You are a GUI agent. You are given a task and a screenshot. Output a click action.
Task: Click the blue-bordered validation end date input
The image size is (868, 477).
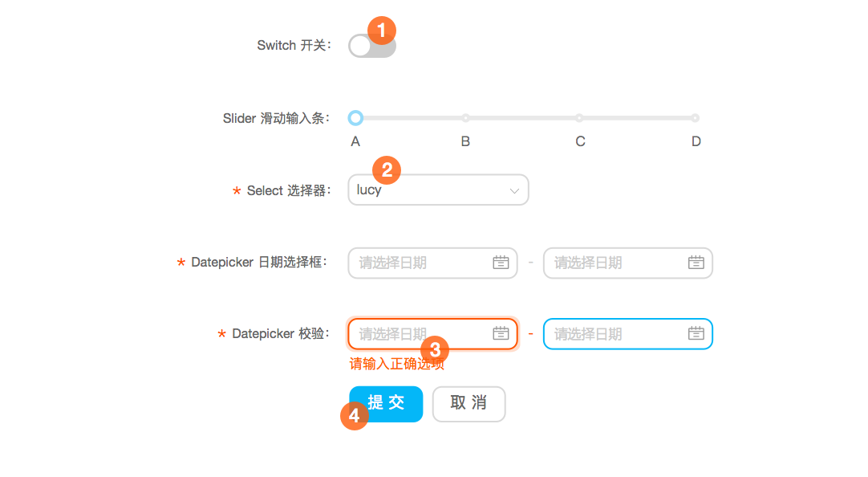(x=628, y=333)
